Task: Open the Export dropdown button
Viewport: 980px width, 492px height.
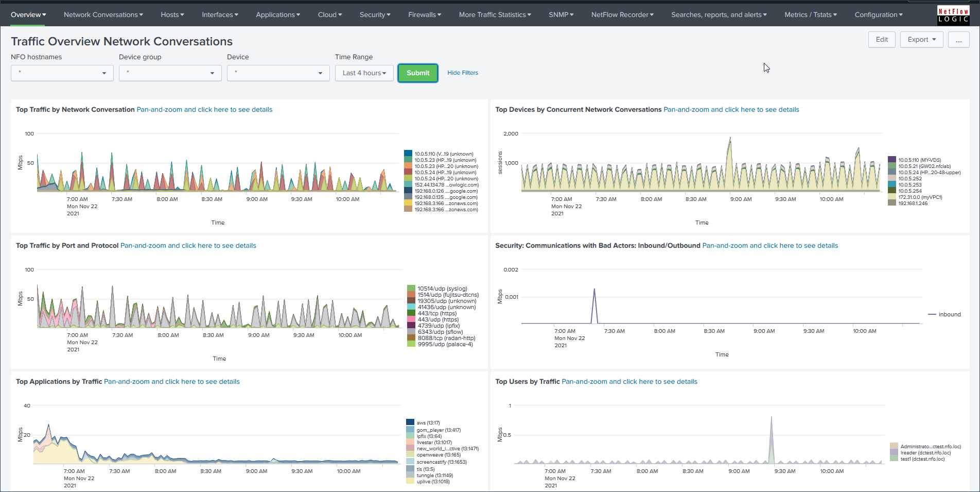Action: pos(921,40)
